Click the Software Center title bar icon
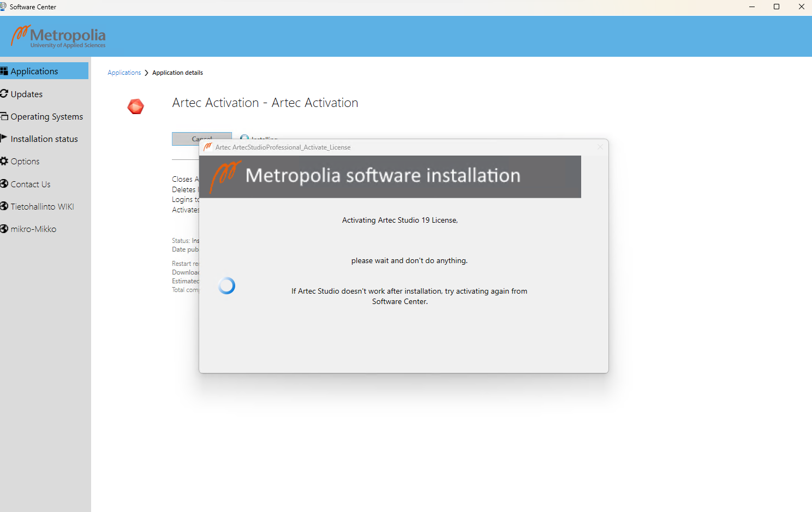This screenshot has height=512, width=812. (3, 7)
